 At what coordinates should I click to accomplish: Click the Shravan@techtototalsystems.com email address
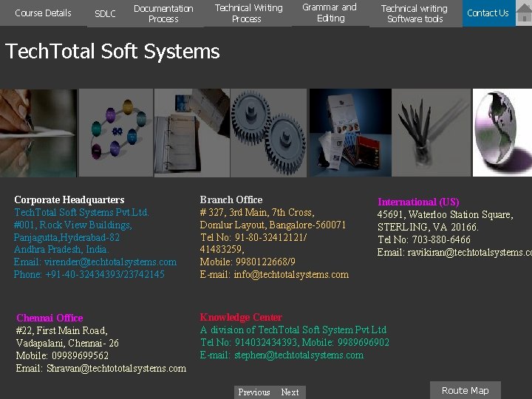117,369
